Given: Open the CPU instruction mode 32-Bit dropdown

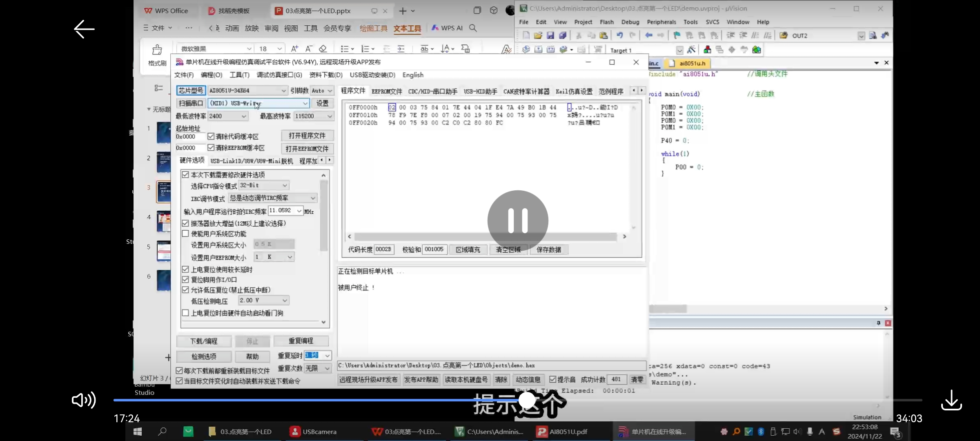Looking at the screenshot, I should click(x=264, y=185).
